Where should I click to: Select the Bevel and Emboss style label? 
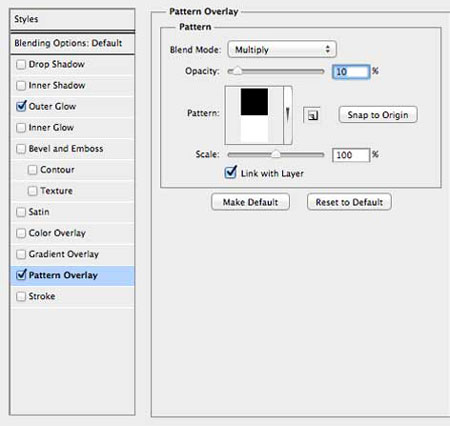(x=66, y=148)
